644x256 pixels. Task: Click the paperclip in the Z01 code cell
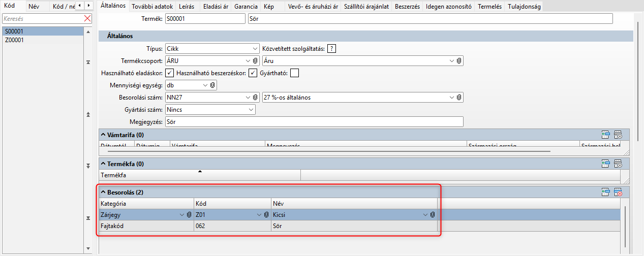[265, 215]
